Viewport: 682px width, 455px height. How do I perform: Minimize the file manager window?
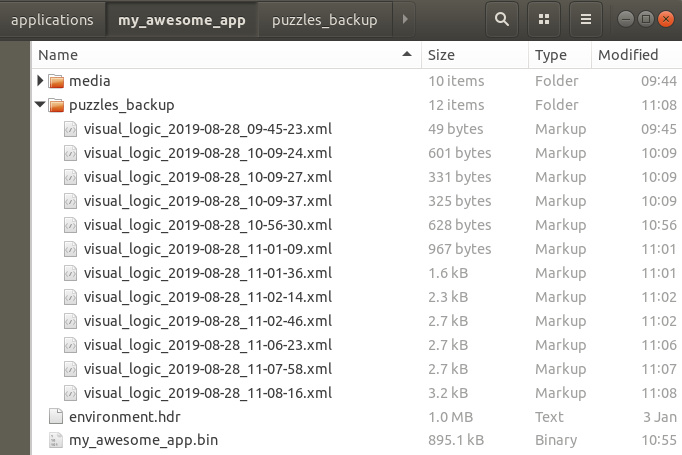625,19
